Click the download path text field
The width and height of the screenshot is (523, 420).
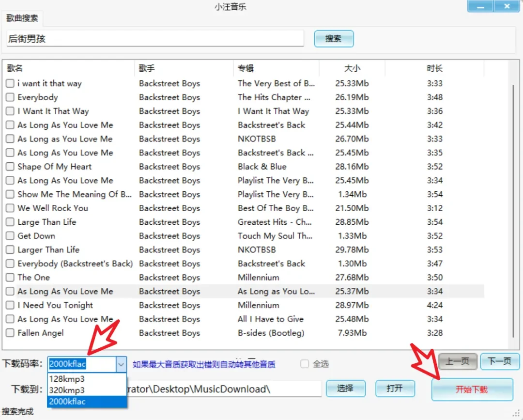[224, 389]
